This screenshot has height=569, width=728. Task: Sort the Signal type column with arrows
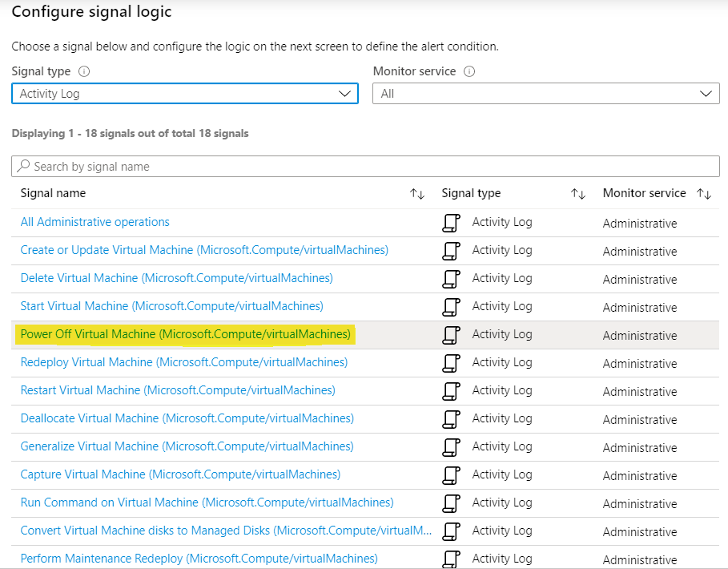pyautogui.click(x=577, y=194)
